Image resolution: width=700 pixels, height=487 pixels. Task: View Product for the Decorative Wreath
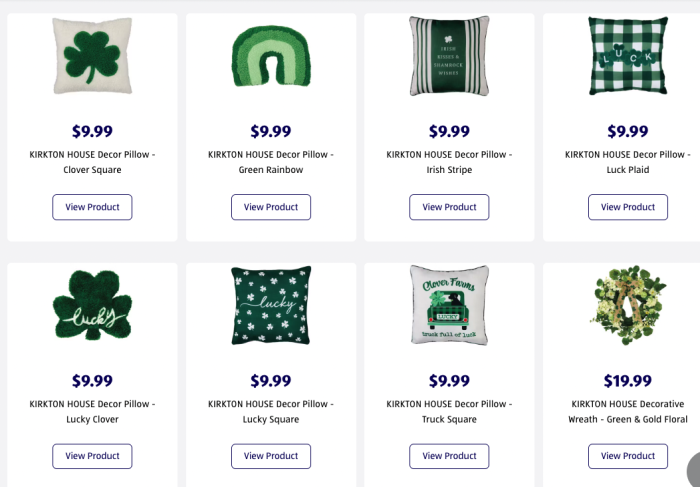pos(627,456)
